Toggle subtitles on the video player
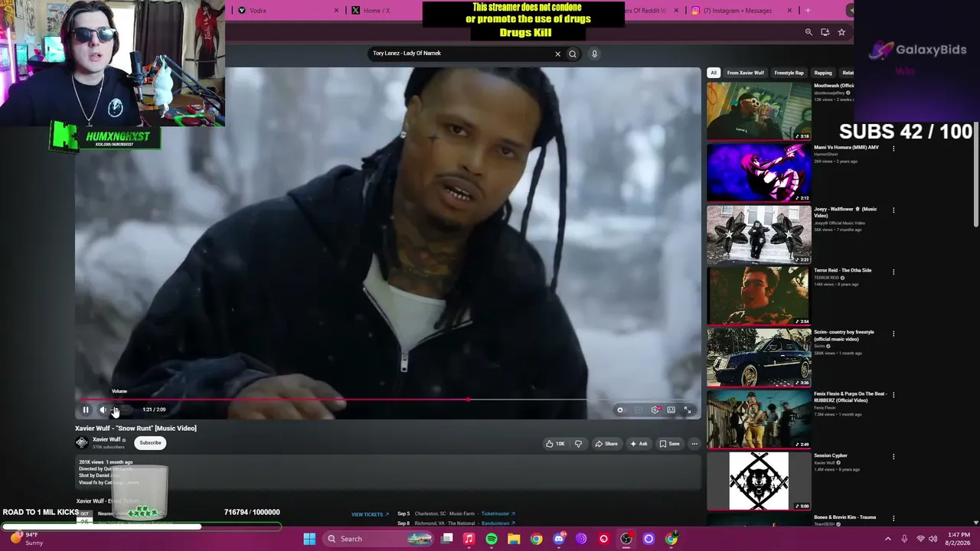The width and height of the screenshot is (980, 551). [638, 410]
